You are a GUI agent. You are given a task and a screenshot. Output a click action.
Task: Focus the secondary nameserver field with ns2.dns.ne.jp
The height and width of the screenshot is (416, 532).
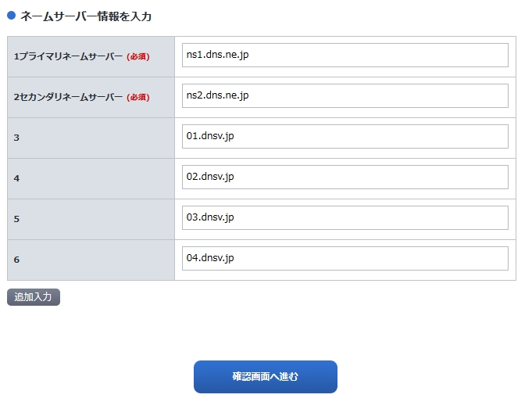(x=345, y=96)
